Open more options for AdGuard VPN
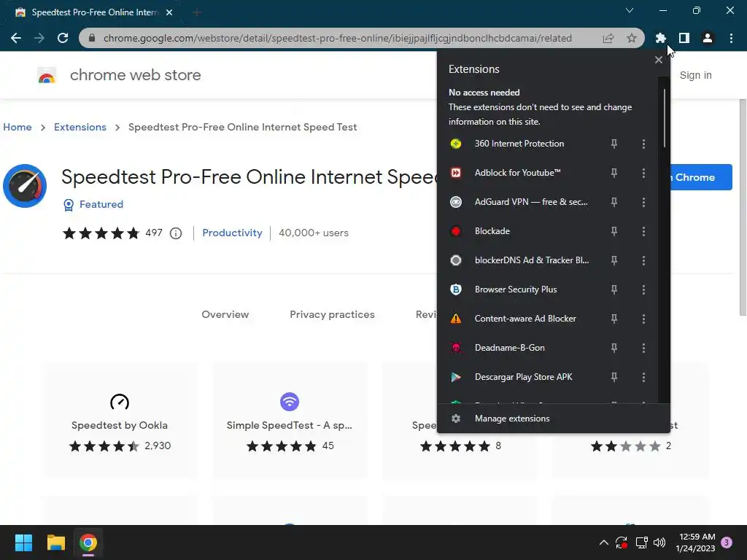Image resolution: width=747 pixels, height=560 pixels. coord(643,202)
